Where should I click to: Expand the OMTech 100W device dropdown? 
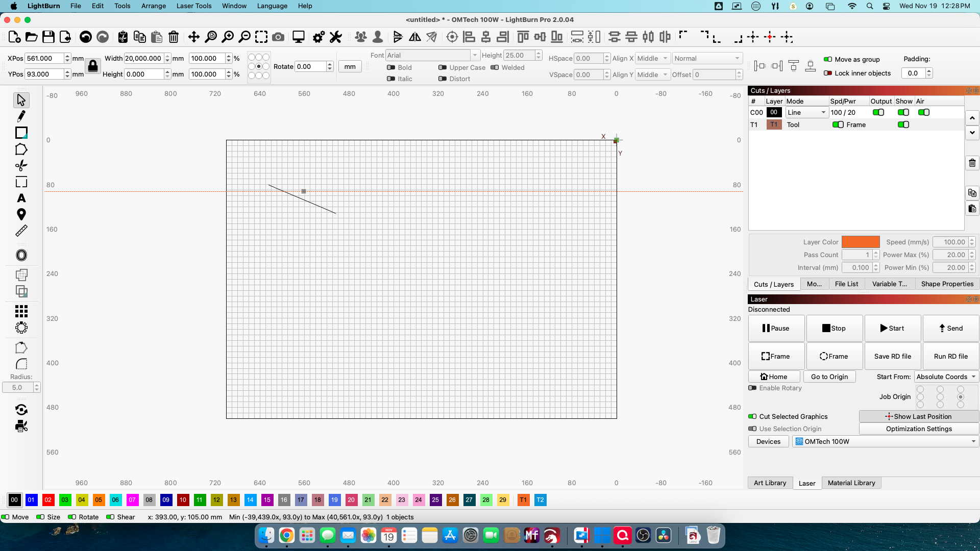(x=886, y=442)
